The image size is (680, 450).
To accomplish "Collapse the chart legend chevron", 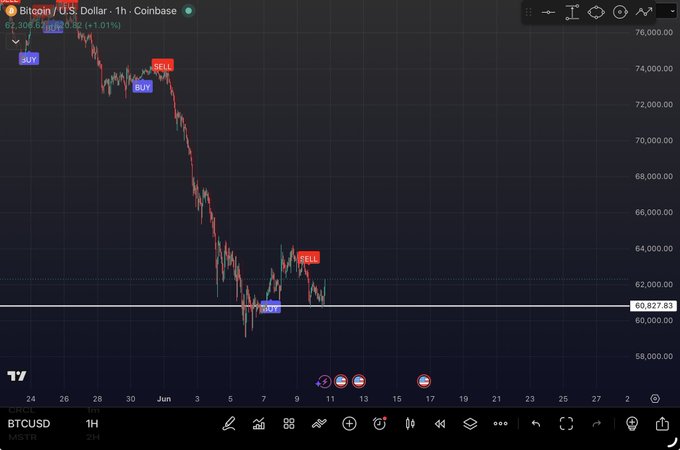I will [x=16, y=42].
